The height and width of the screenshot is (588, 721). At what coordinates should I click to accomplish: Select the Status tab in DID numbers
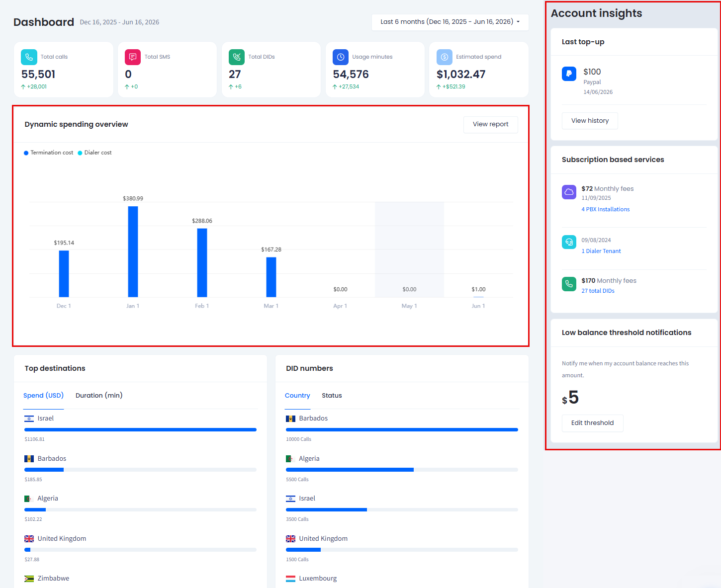tap(332, 396)
